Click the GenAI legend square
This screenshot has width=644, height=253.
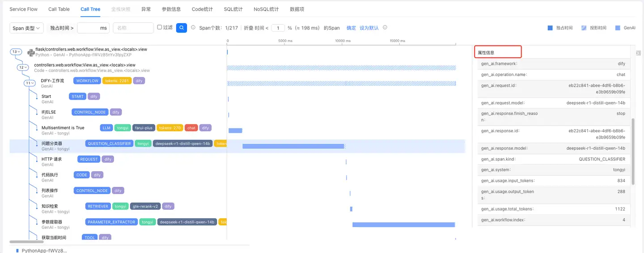click(618, 28)
